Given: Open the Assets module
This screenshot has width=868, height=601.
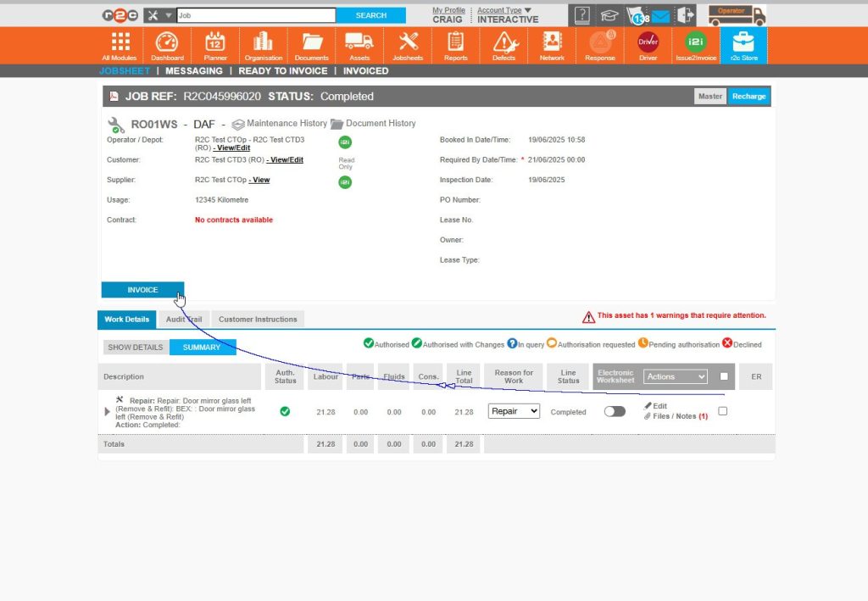Looking at the screenshot, I should (x=359, y=44).
